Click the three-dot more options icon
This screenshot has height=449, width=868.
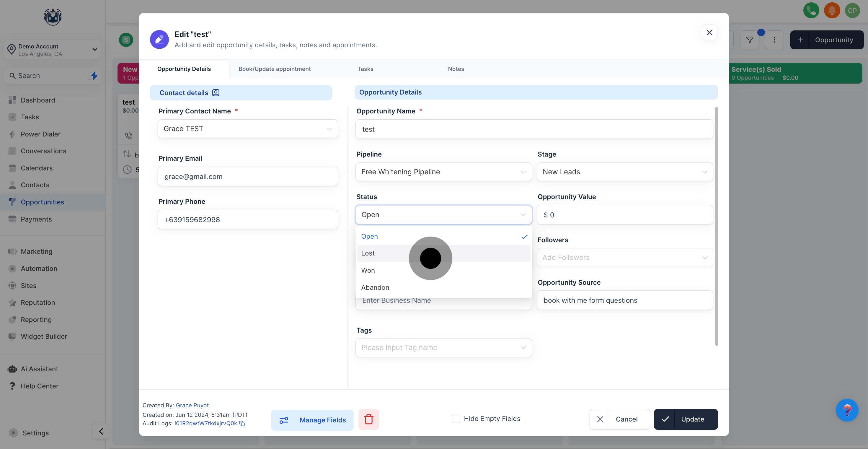tap(774, 40)
